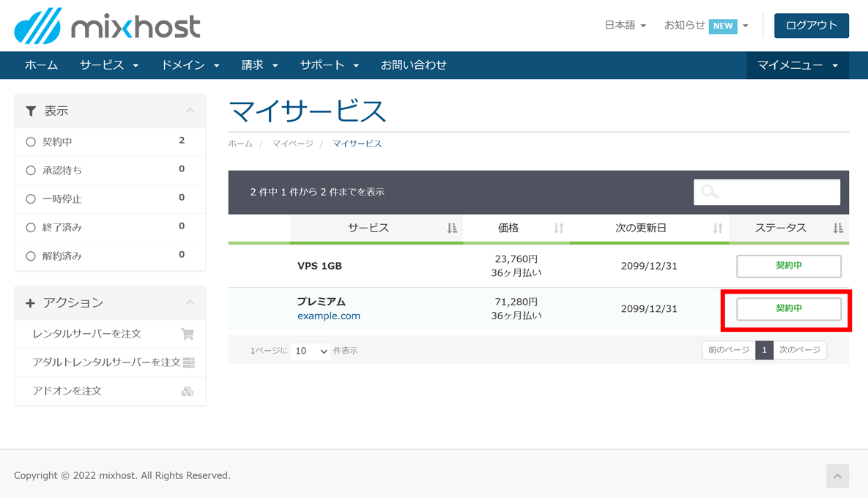This screenshot has height=498, width=868.
Task: Click the 次のページ pagination button
Action: pyautogui.click(x=800, y=350)
